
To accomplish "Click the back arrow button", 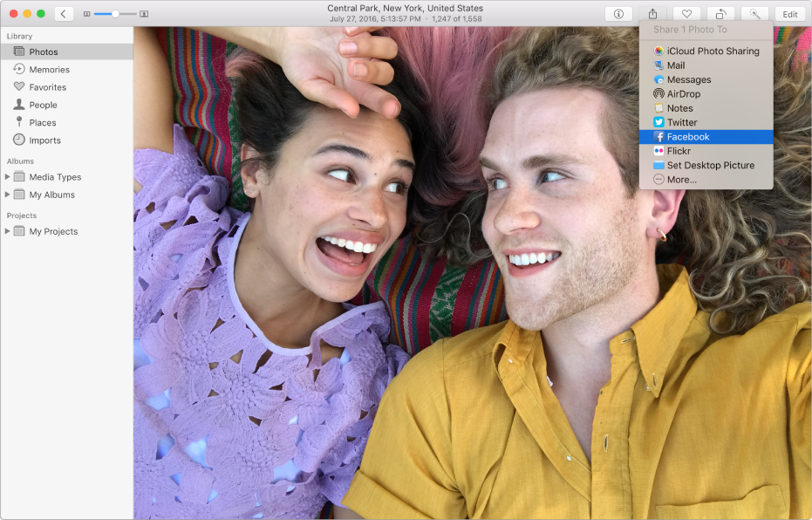I will (63, 14).
